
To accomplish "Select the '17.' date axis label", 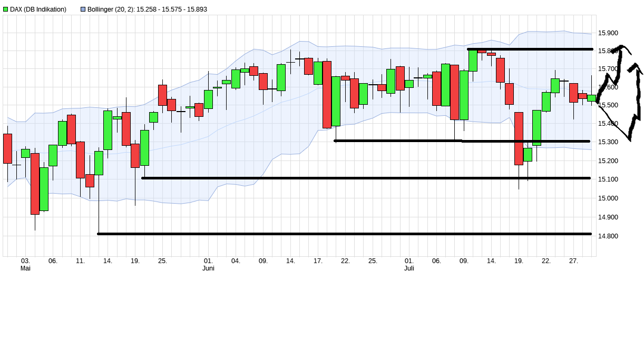I will click(318, 260).
